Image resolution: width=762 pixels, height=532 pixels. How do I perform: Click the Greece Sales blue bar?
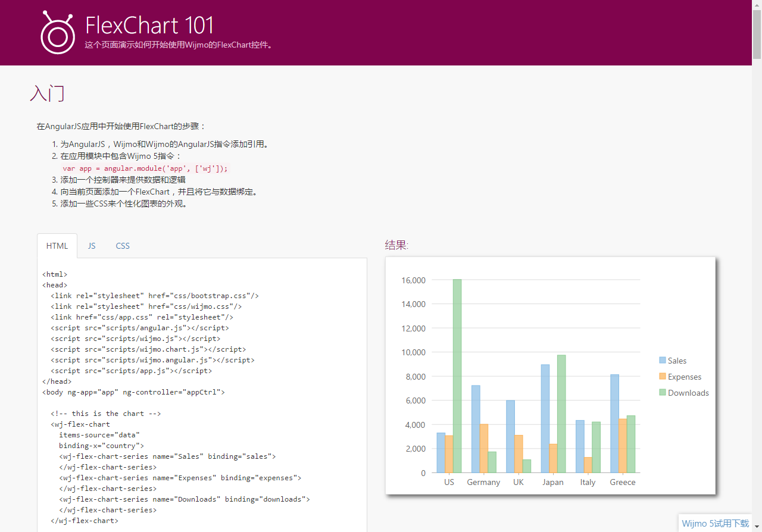click(x=614, y=424)
